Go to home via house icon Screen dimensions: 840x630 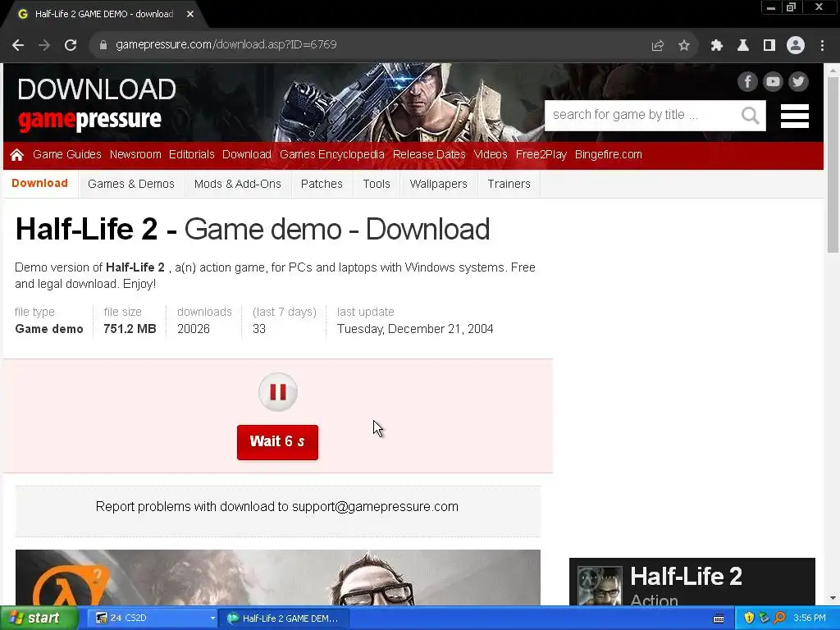tap(16, 155)
